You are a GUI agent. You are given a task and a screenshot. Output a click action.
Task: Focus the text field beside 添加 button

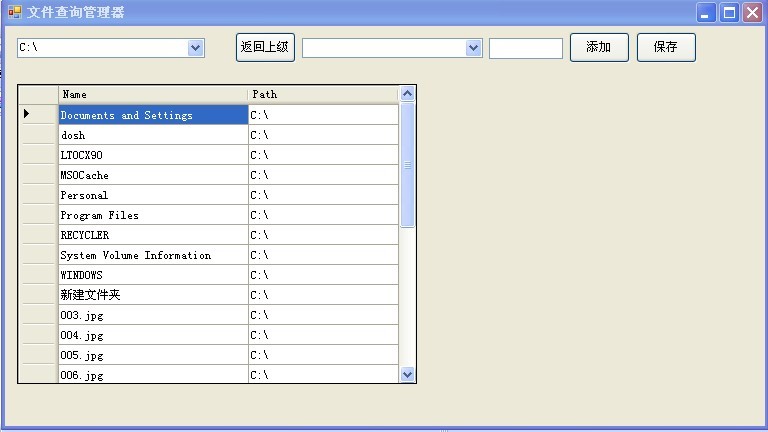526,48
